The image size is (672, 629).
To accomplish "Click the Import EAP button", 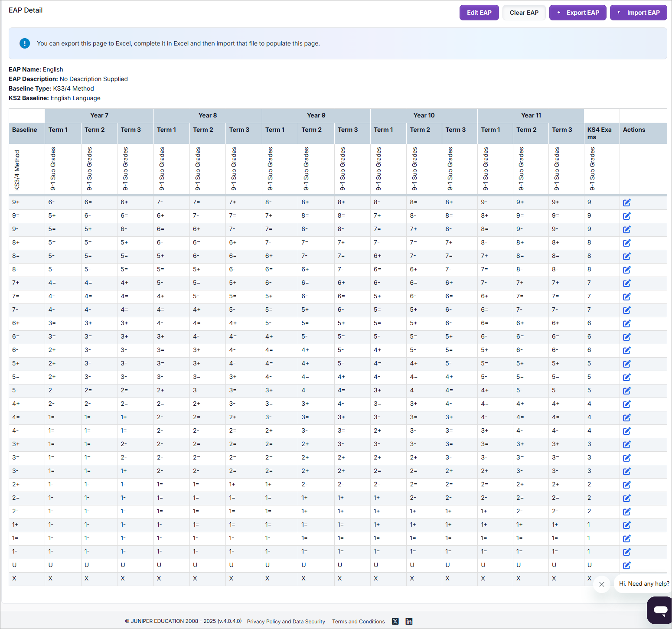I will click(638, 13).
